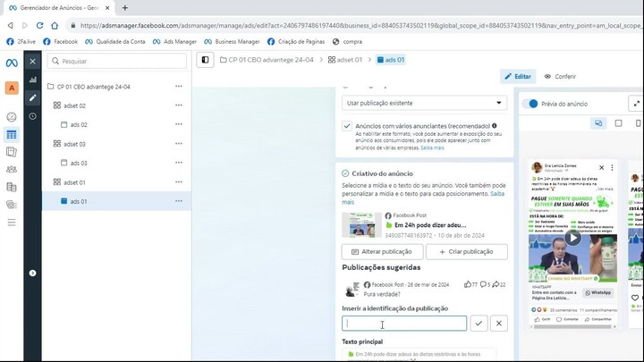Viewport: 644px width, 362px height.
Task: Click the Alterar publicação button
Action: (x=383, y=251)
